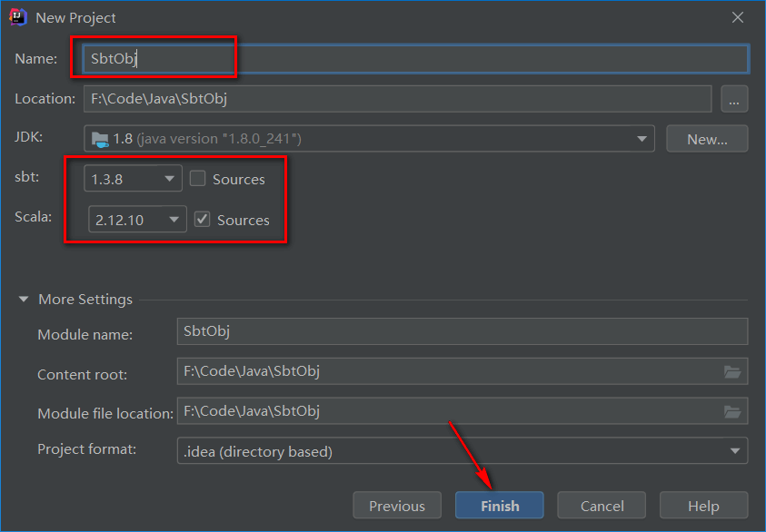
Task: Click Cancel to dismiss the dialog
Action: pos(601,506)
